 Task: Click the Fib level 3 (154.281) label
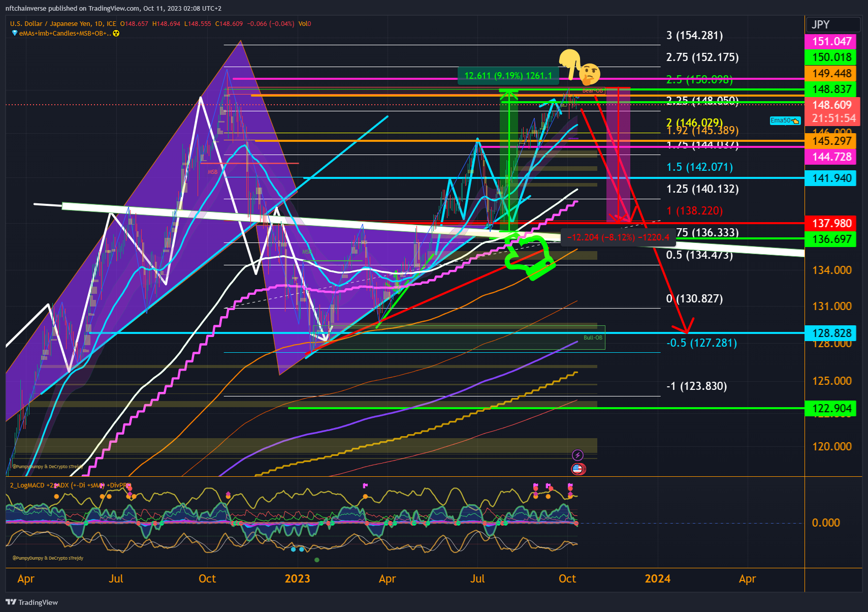coord(694,35)
